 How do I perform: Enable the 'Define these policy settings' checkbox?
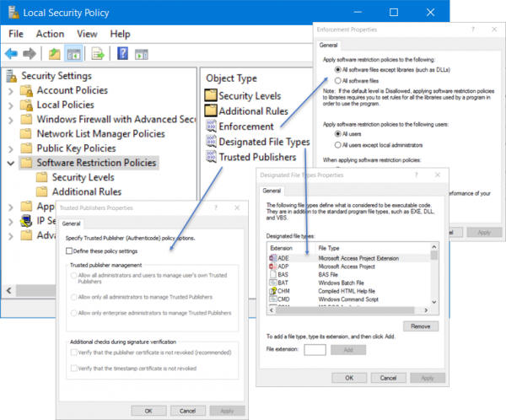(69, 251)
